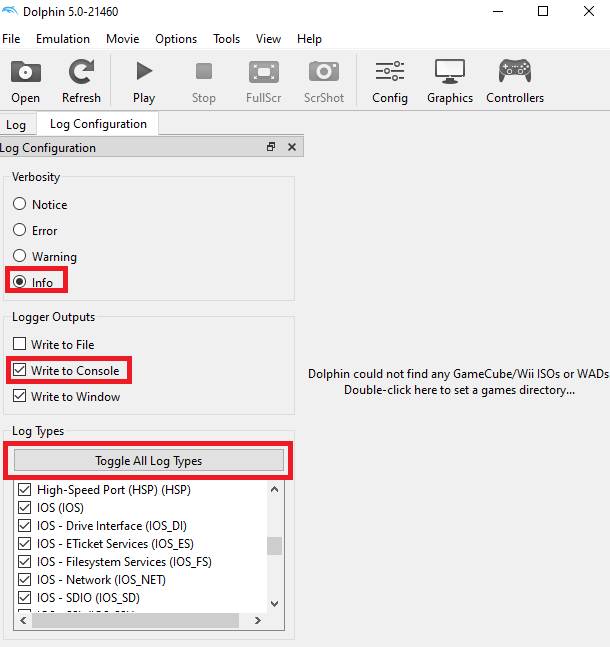Open the View menu
The image size is (610, 647).
pyautogui.click(x=268, y=39)
